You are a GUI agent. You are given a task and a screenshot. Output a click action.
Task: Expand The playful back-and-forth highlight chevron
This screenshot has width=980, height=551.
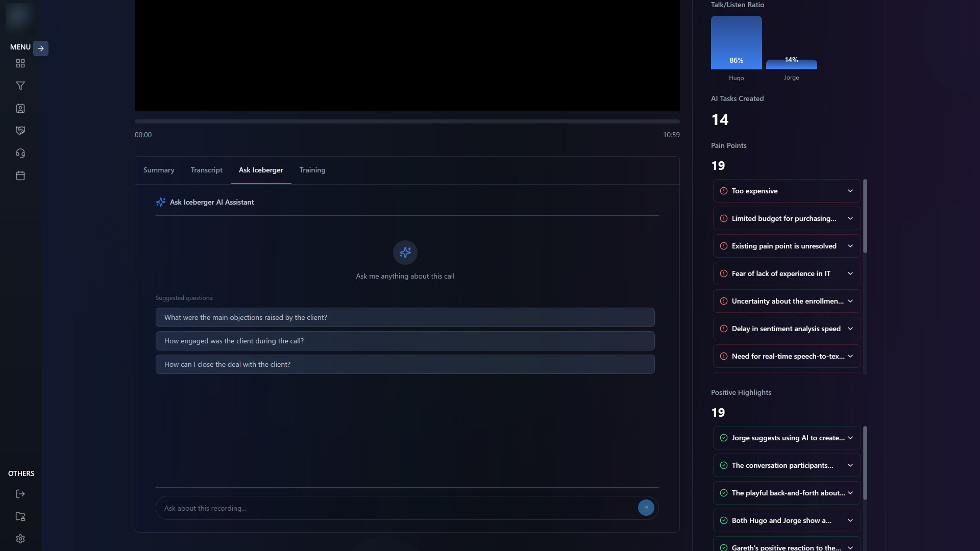(x=850, y=493)
